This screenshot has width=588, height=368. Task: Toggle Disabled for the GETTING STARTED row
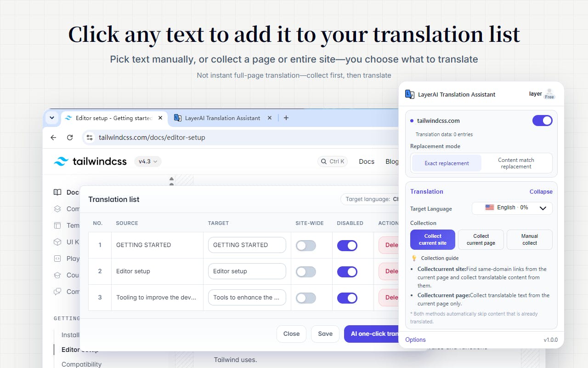tap(347, 245)
